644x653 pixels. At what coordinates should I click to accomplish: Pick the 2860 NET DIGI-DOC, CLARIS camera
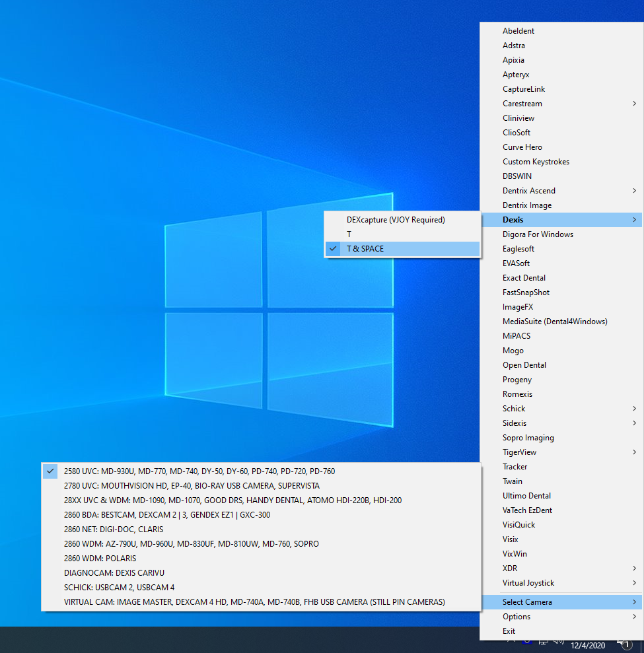click(x=261, y=530)
